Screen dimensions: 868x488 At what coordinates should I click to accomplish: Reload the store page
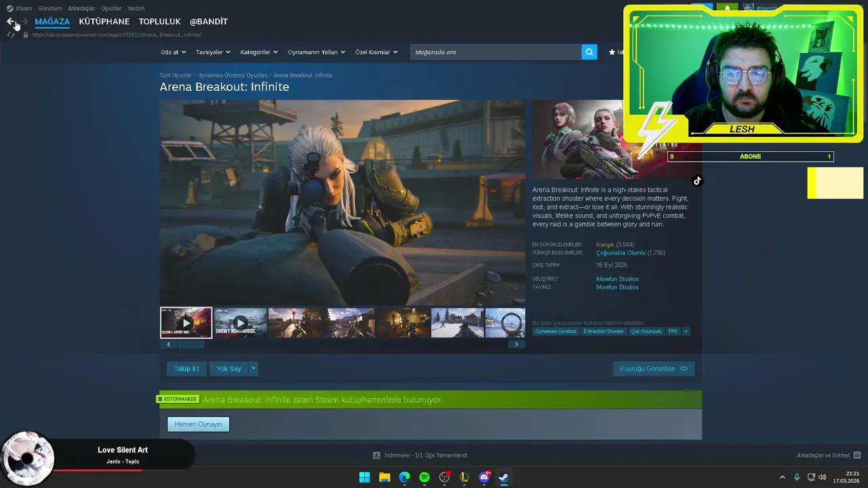pyautogui.click(x=11, y=35)
